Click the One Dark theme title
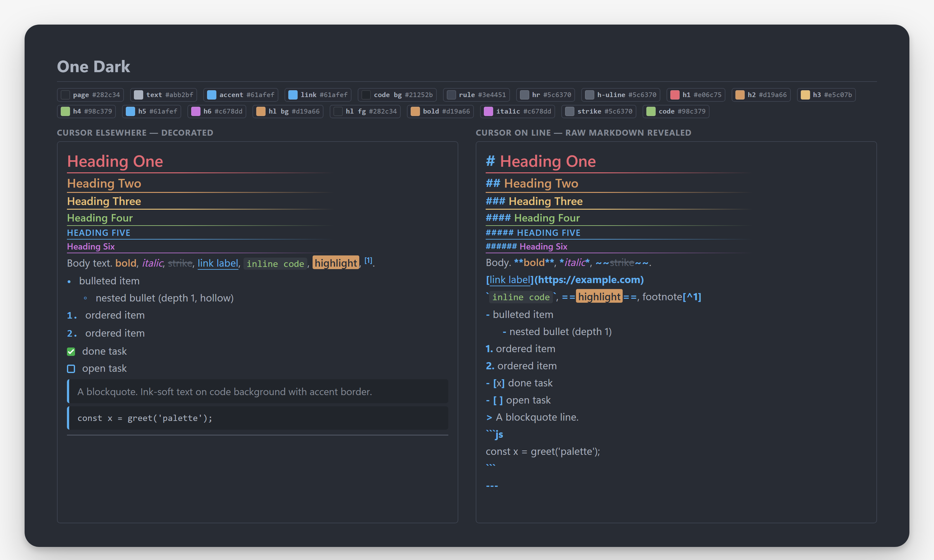The height and width of the screenshot is (560, 934). pyautogui.click(x=93, y=66)
